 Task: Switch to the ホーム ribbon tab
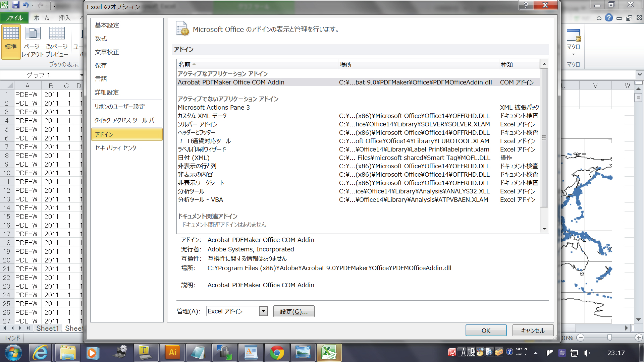pos(42,18)
